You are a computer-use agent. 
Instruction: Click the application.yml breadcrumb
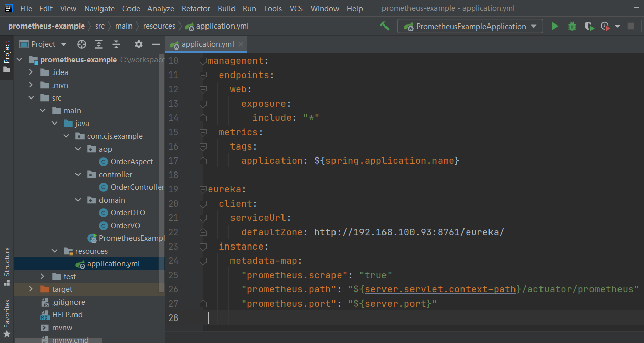tap(217, 26)
